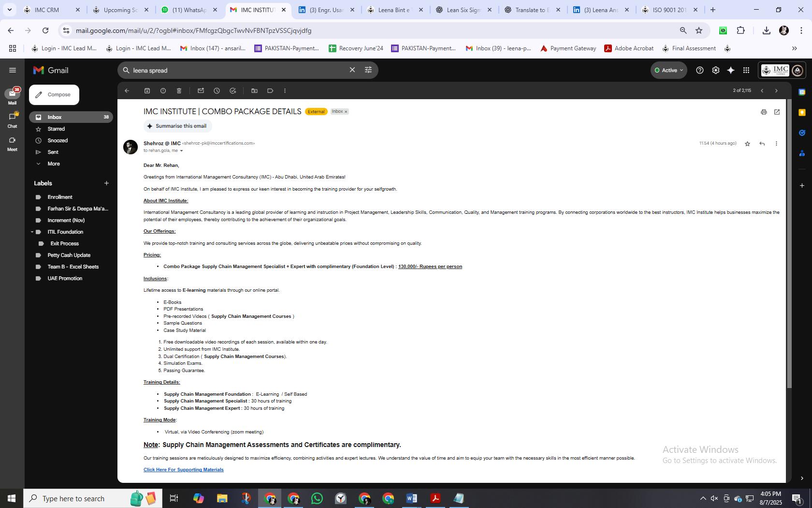812x508 pixels.
Task: Switch to IMC CRM browser tab
Action: (52, 10)
